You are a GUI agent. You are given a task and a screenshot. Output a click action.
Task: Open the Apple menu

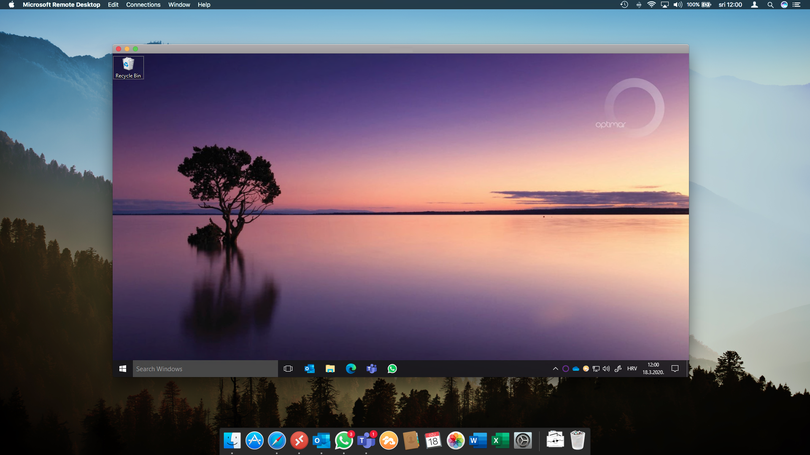click(11, 5)
